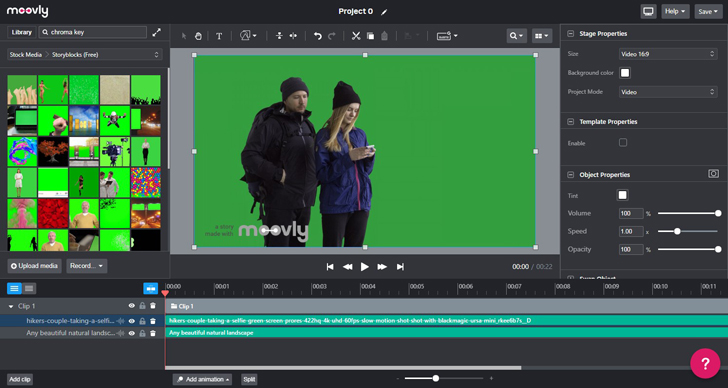
Task: Open the Project Mode dropdown
Action: coord(668,92)
